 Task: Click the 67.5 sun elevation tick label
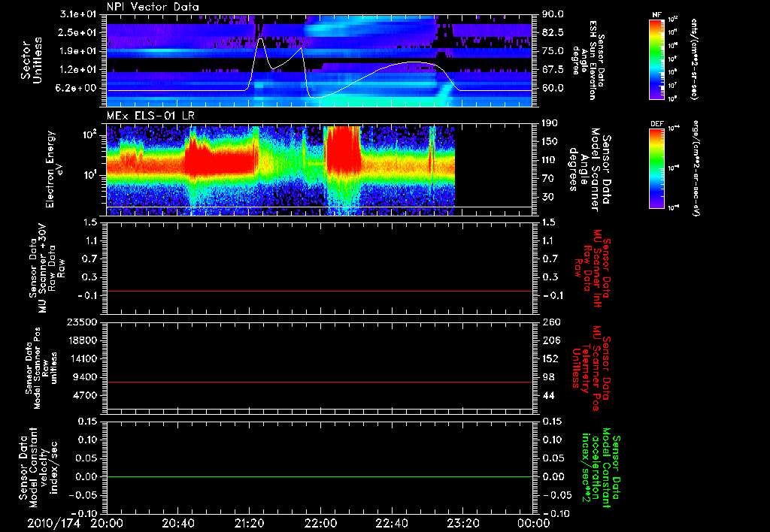click(553, 70)
